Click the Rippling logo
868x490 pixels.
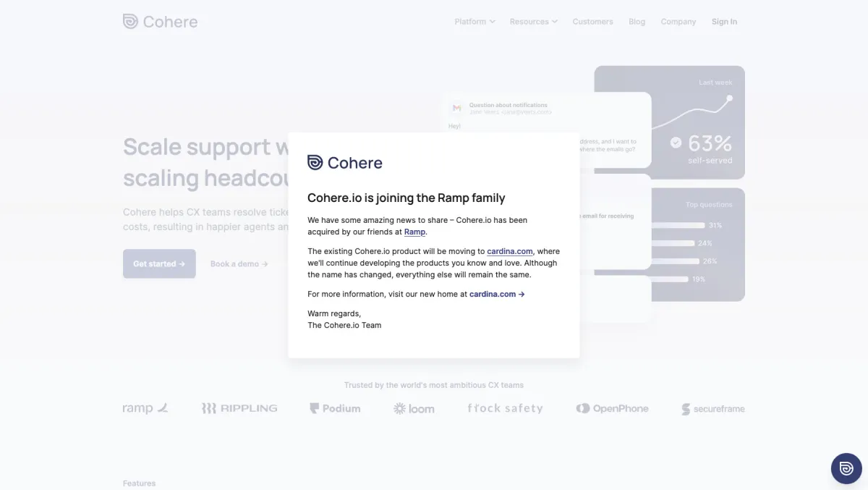239,408
